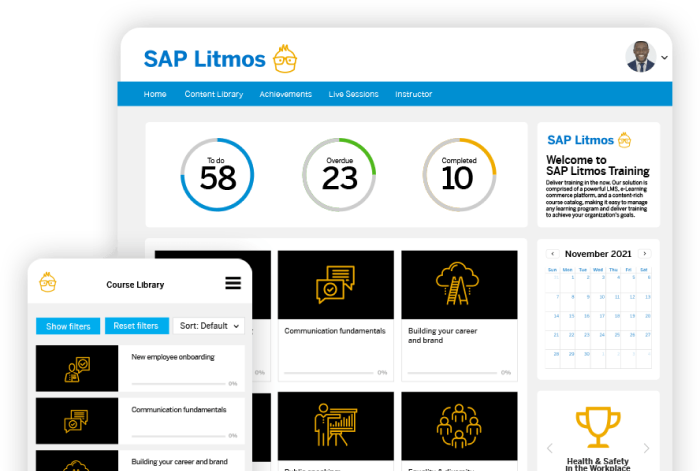Click the Overdue 23 progress ring

coord(339,175)
